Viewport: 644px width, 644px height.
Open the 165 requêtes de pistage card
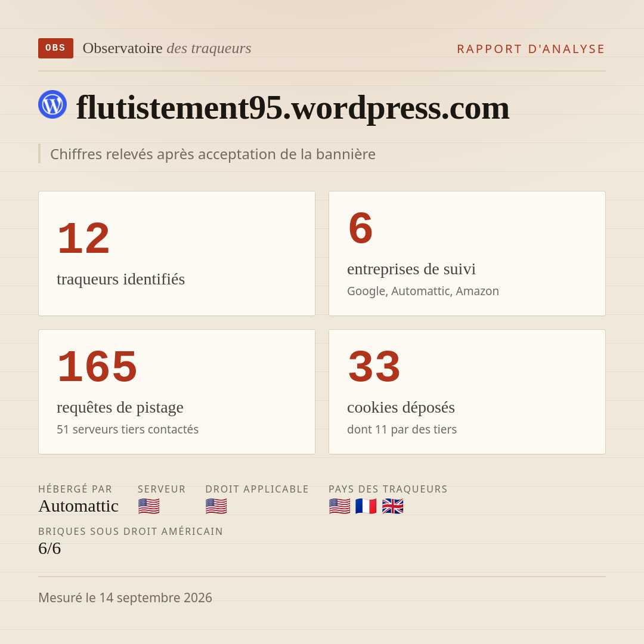tap(177, 392)
